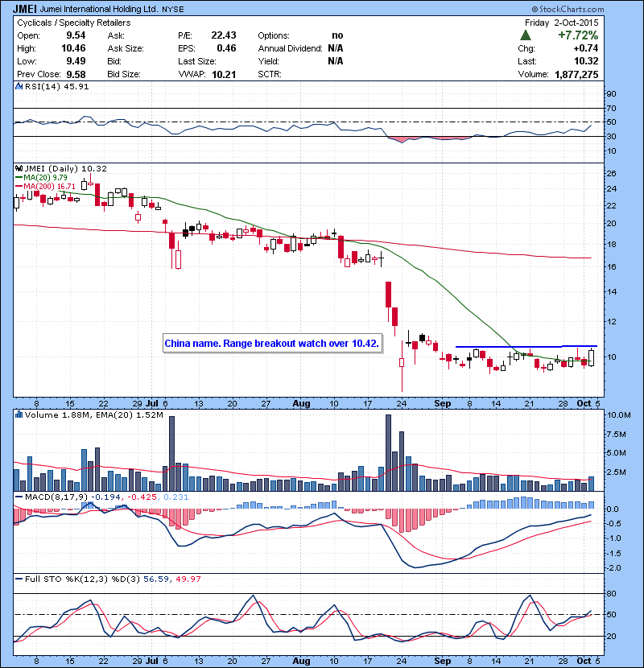Click the JMEI (Daily) 10.32 chart label
This screenshot has height=668, width=644.
click(x=66, y=169)
